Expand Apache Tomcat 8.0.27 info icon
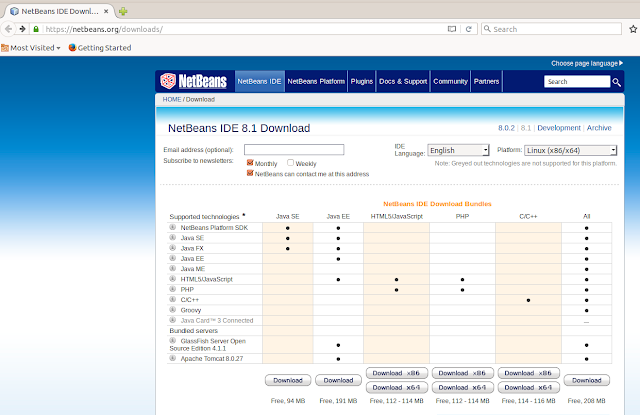This screenshot has height=415, width=640. coord(173,358)
